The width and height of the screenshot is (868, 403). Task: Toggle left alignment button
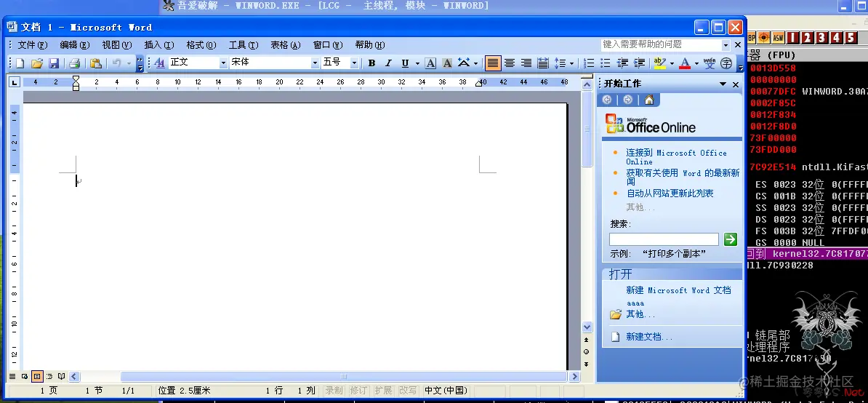(493, 63)
